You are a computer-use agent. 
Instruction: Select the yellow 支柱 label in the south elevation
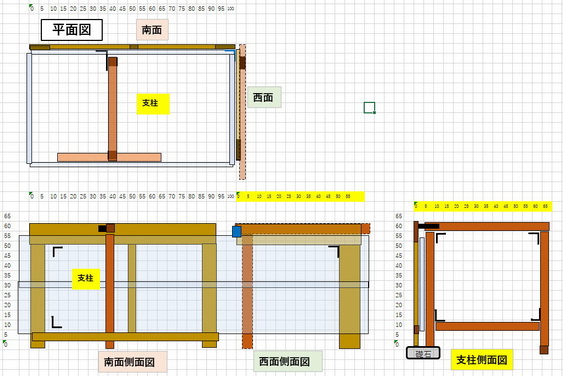click(x=86, y=279)
